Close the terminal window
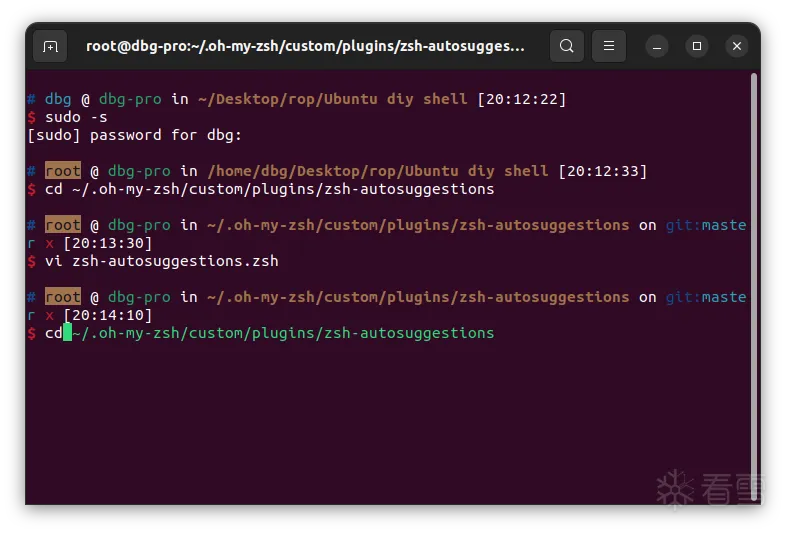786x533 pixels. click(737, 46)
